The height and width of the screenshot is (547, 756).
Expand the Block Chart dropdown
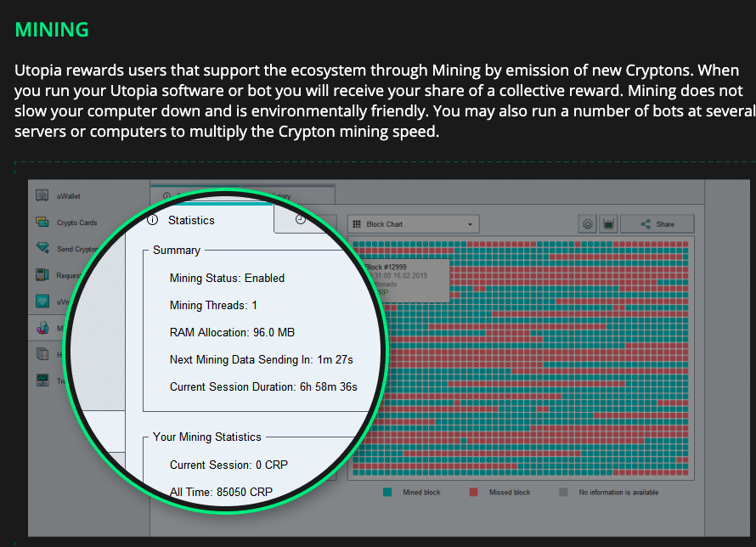(x=413, y=224)
